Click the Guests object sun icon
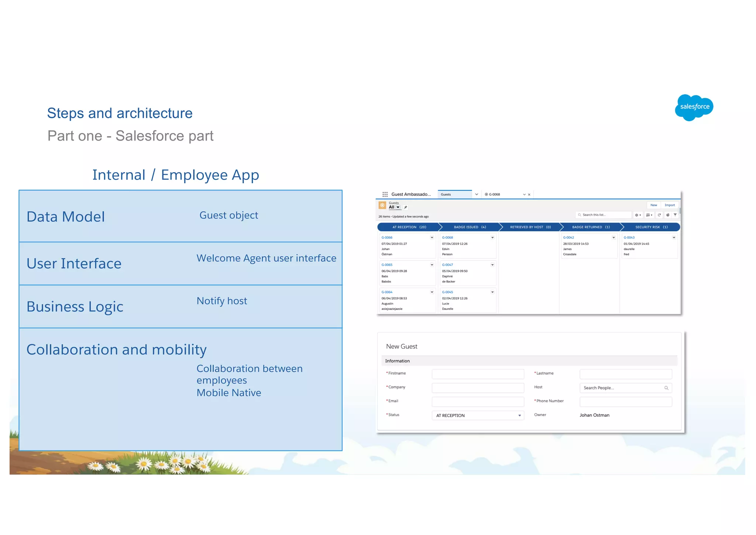The width and height of the screenshot is (756, 535). 382,205
